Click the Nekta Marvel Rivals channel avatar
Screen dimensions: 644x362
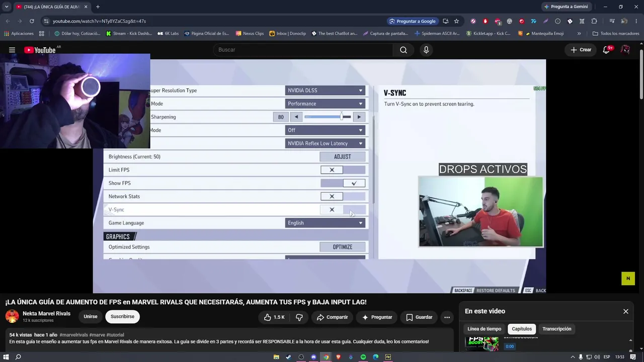tap(12, 316)
